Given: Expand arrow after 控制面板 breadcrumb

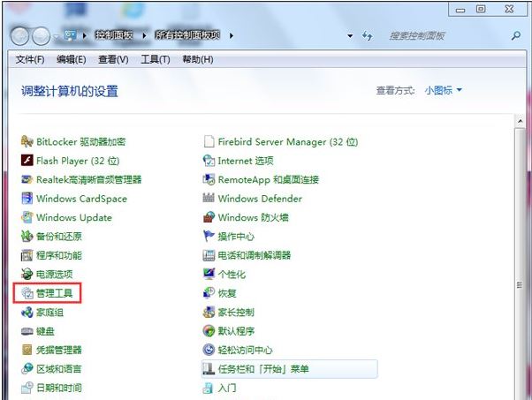Looking at the screenshot, I should pos(145,35).
